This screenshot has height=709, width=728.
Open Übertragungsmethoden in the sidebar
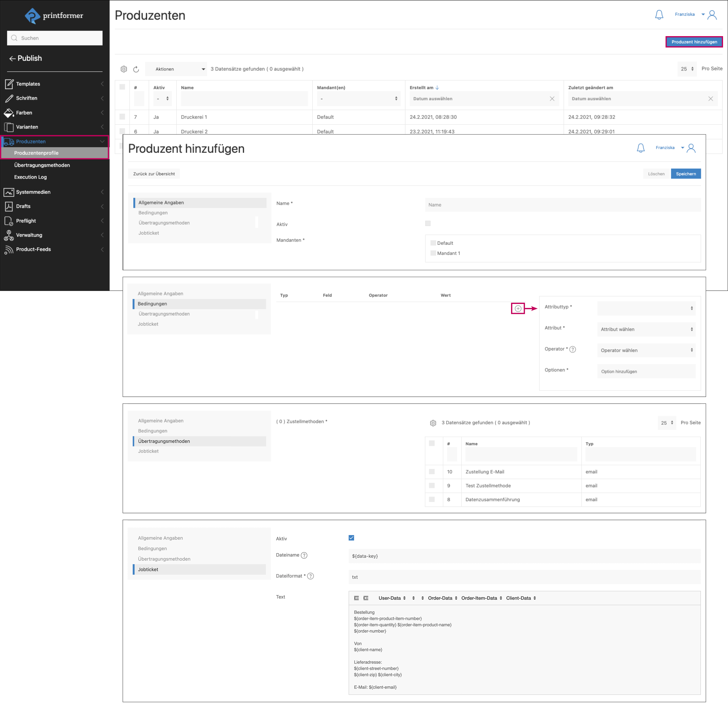(42, 165)
